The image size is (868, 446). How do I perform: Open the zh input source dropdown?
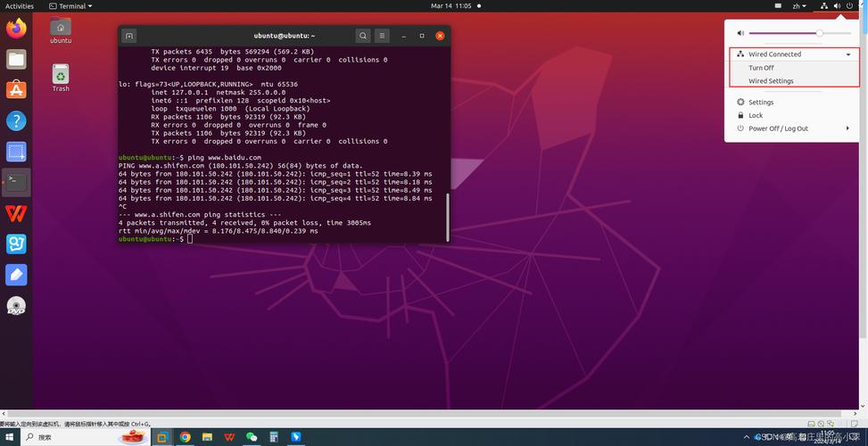[798, 6]
